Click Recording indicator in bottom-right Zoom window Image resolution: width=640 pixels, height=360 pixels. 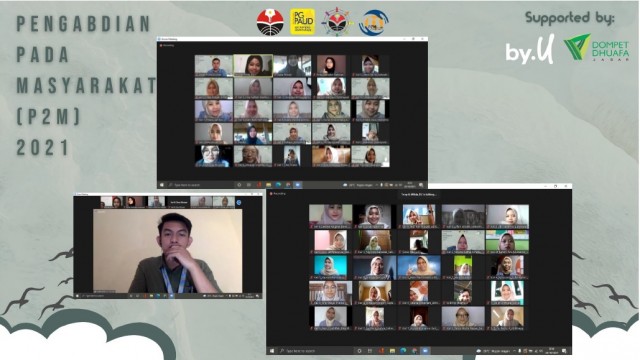tap(278, 193)
